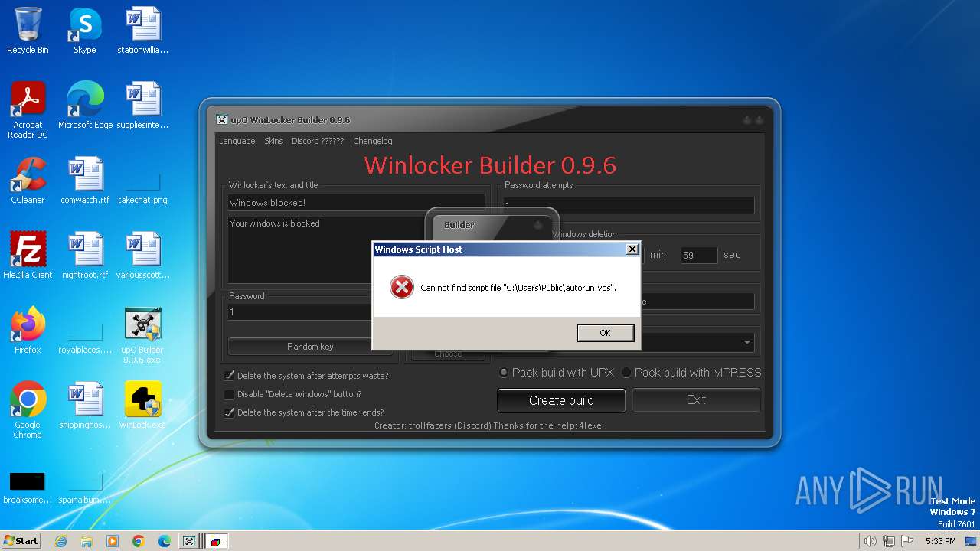Viewport: 980px width, 551px height.
Task: Open FileZilla Client desktop shortcut
Action: [28, 256]
